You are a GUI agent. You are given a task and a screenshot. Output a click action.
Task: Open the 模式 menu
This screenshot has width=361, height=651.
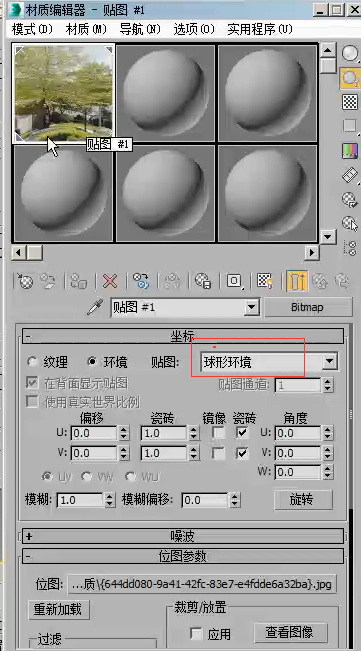(32, 29)
